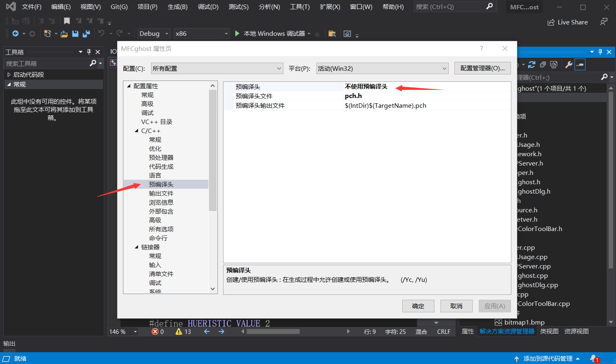Click the search magnifier in title bar
Image resolution: width=616 pixels, height=364 pixels.
tap(489, 7)
